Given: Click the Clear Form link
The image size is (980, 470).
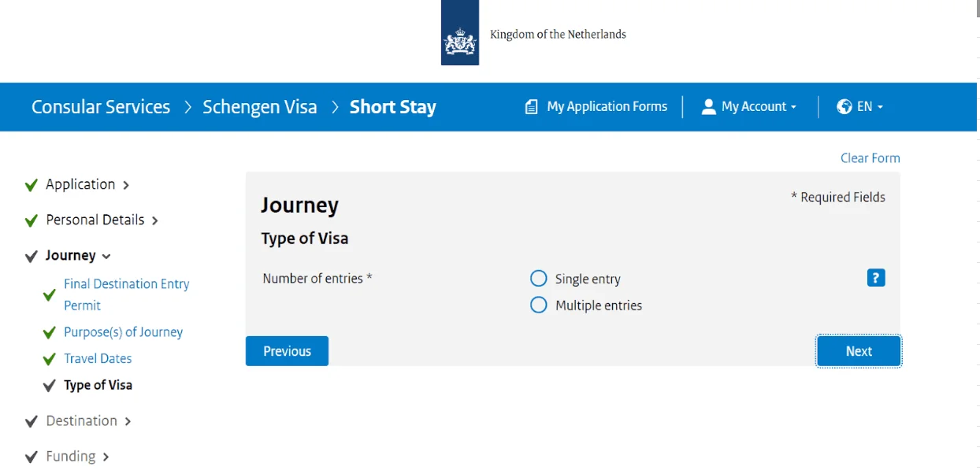Looking at the screenshot, I should tap(870, 158).
